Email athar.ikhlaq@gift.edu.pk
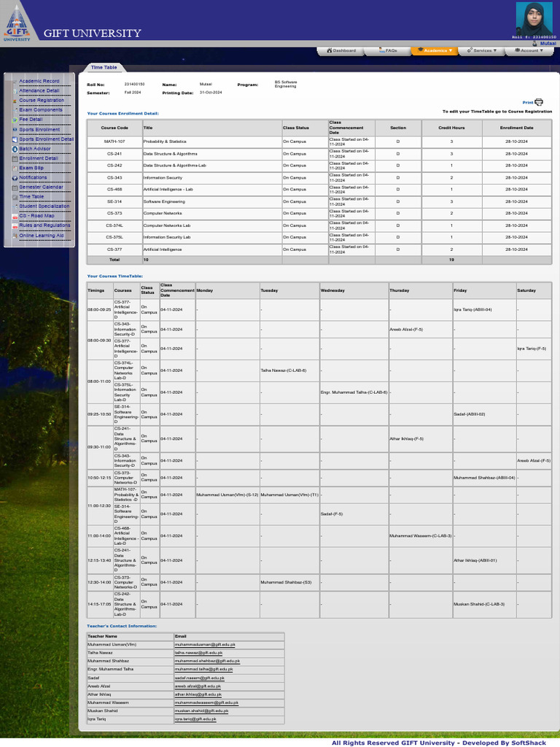Viewport: 560px width, 747px height. point(198,694)
